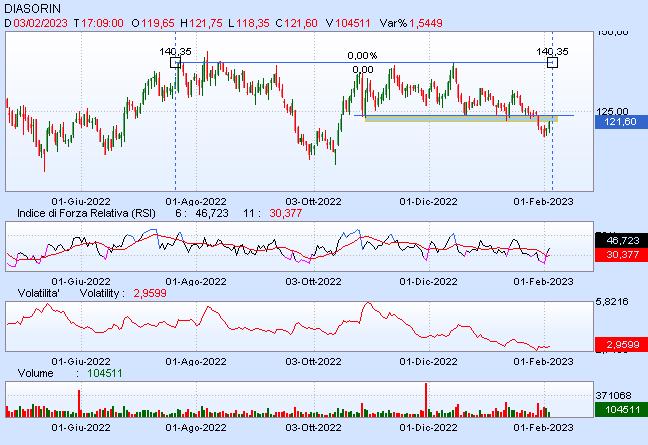Click the 140,35 label above the right handle

point(553,52)
